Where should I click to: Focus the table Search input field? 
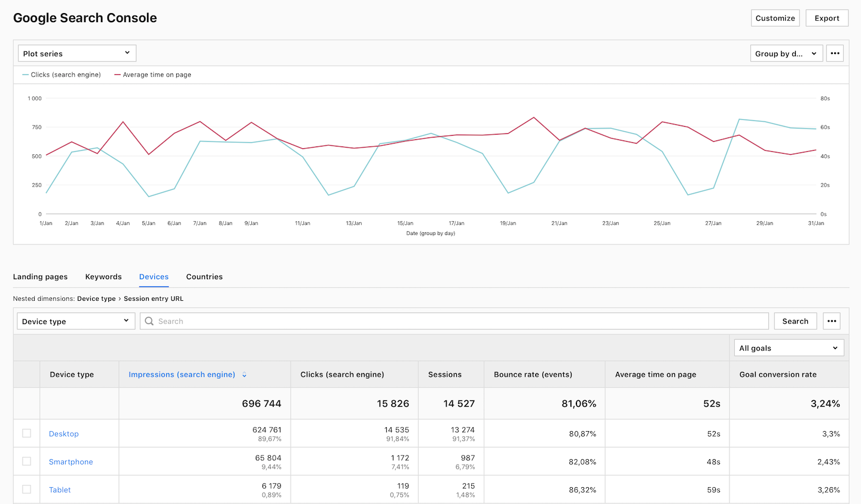454,321
